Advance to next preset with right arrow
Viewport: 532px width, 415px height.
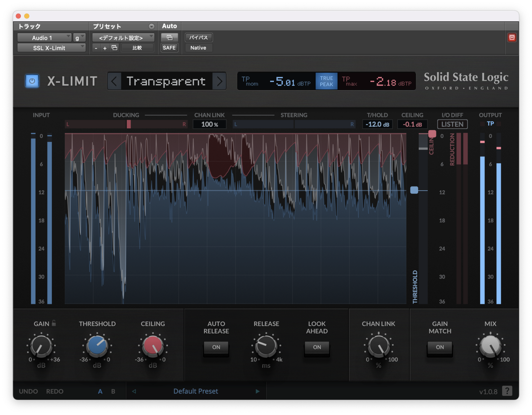tap(220, 81)
